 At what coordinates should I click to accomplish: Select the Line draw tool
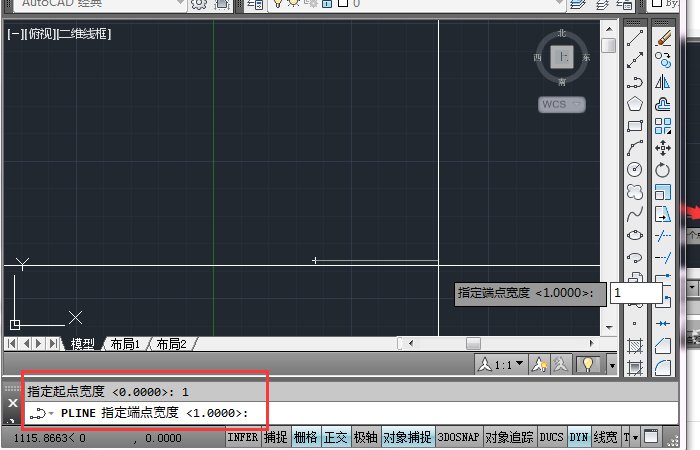pos(634,38)
